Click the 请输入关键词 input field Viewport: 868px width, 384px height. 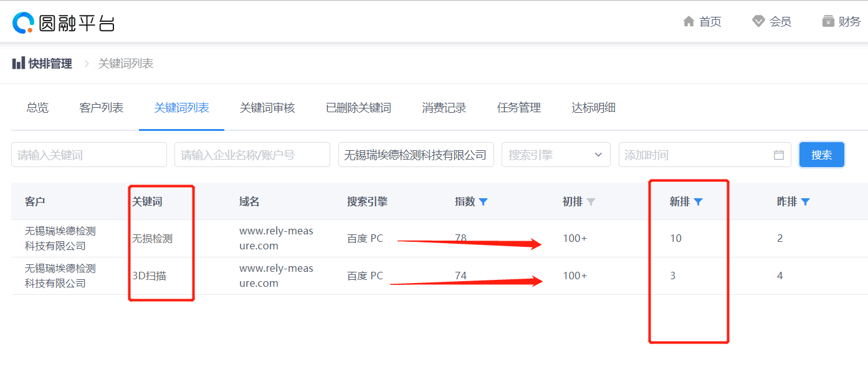pos(88,155)
